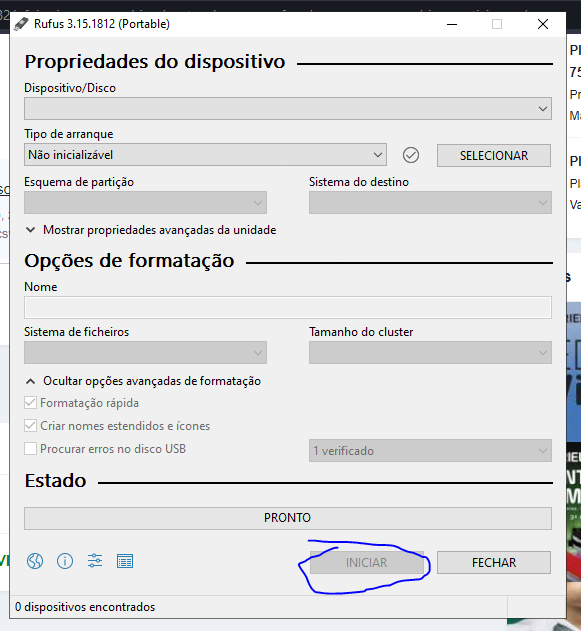The width and height of the screenshot is (581, 631).
Task: Open the Tipo de arranque dropdown
Action: [x=205, y=155]
